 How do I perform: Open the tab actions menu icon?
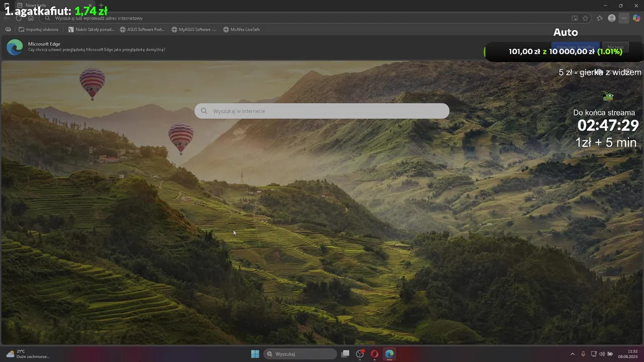7,5
